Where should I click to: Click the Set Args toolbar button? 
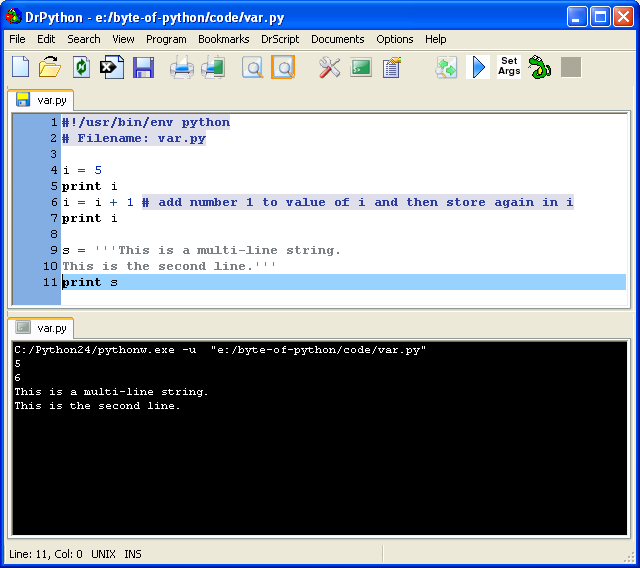coord(509,67)
